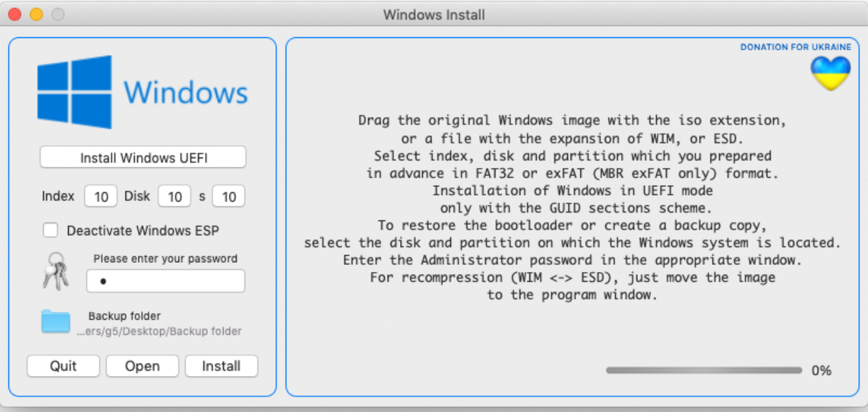
Task: Click 'For recompression (WIM <-> ESD)' line
Action: click(x=573, y=277)
